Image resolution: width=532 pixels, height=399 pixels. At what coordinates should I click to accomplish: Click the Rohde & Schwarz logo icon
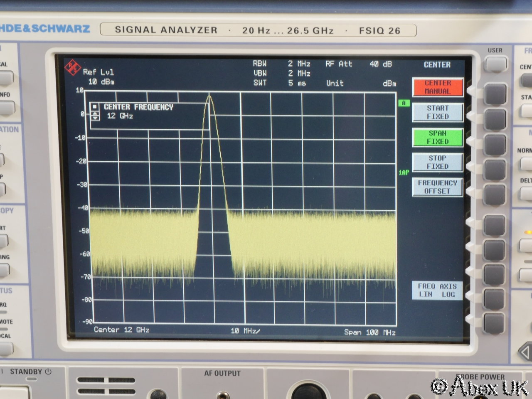[x=73, y=67]
